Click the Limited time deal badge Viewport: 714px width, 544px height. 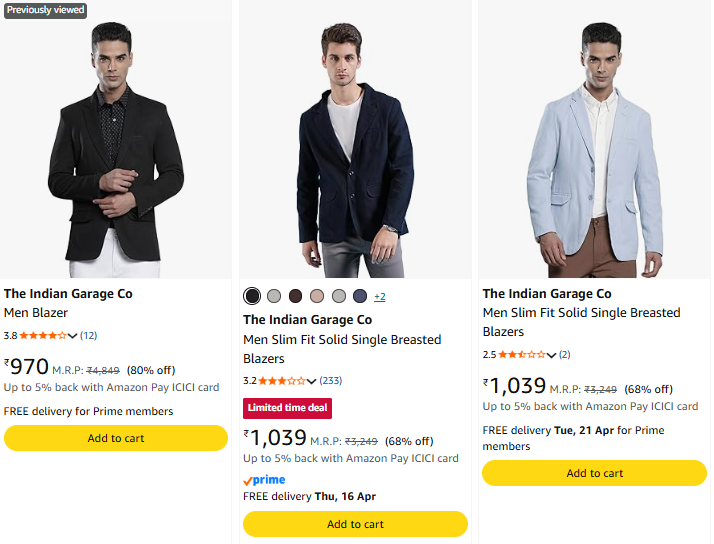tap(287, 408)
